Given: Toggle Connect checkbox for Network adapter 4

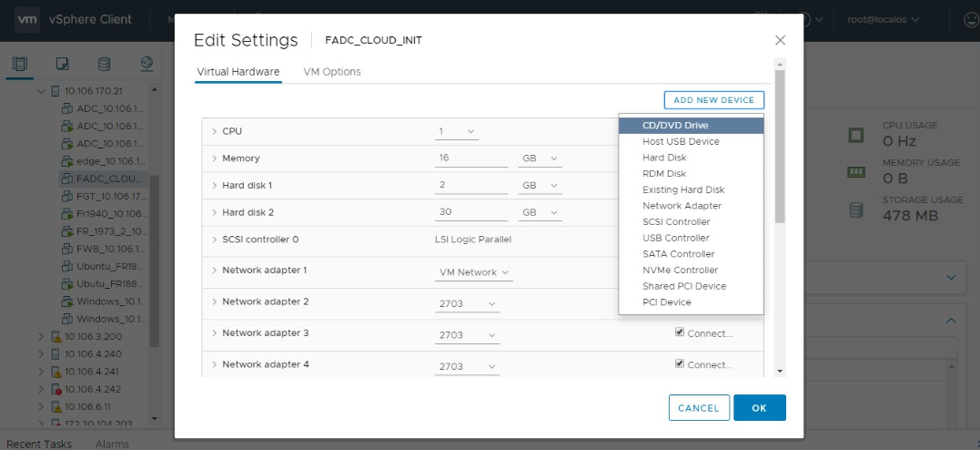Looking at the screenshot, I should coord(680,364).
